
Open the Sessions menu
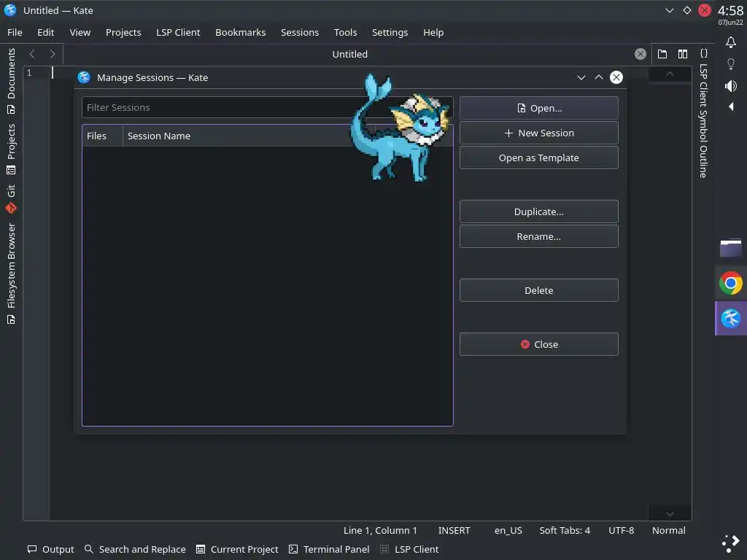300,32
